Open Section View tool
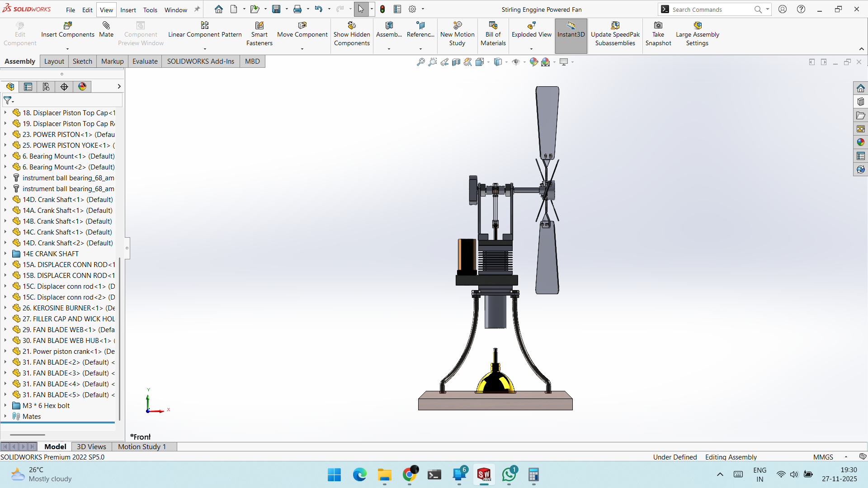The image size is (868, 488). (456, 62)
